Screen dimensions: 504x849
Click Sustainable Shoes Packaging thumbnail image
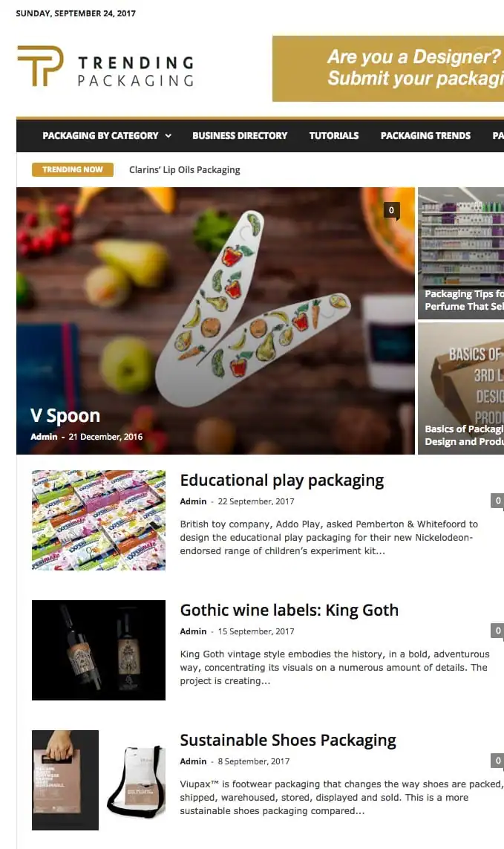99,780
